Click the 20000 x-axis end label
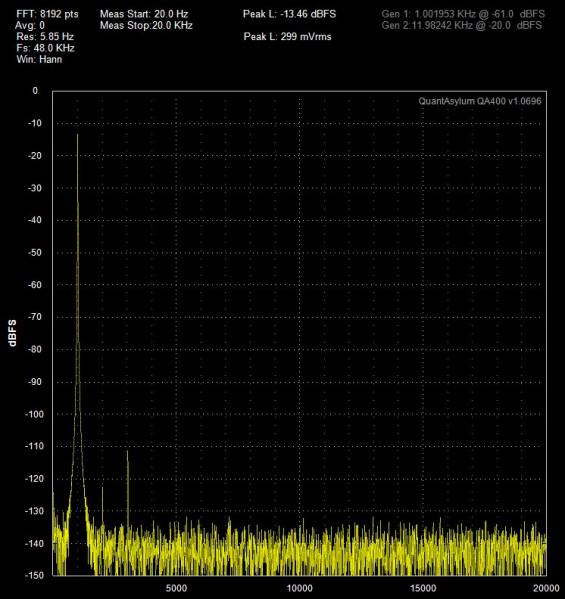Viewport: 565px width, 599px height. pos(546,588)
